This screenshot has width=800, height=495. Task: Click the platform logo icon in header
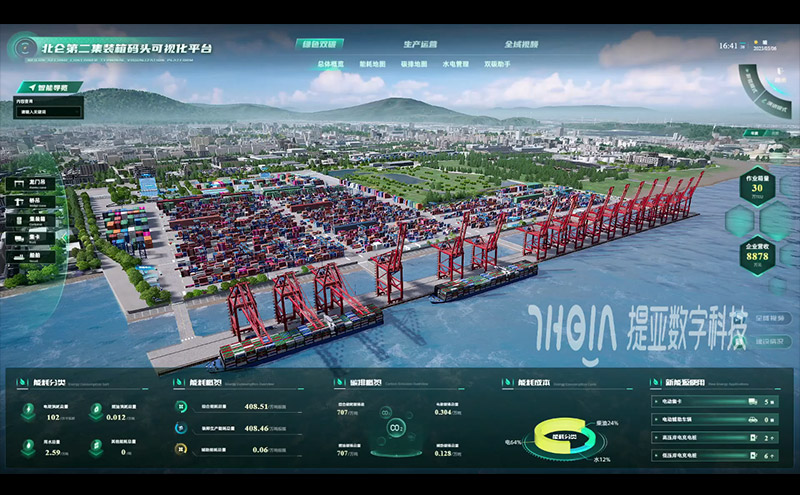pos(22,46)
